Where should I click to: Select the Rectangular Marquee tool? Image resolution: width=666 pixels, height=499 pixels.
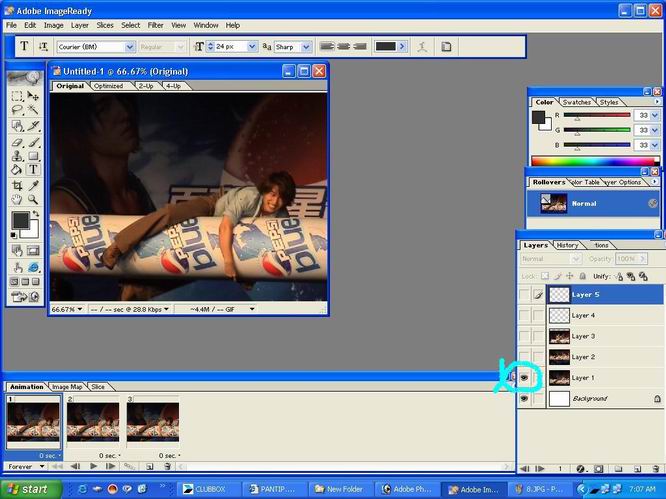tap(17, 96)
